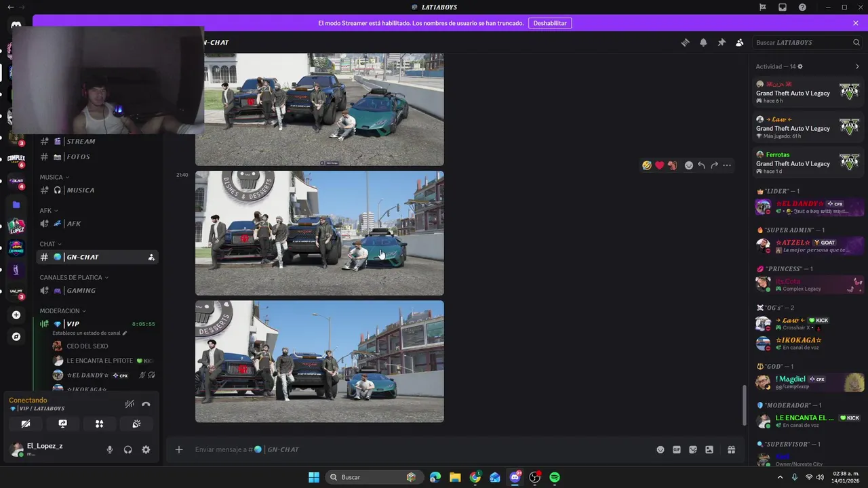React with the red heart emoji

659,165
